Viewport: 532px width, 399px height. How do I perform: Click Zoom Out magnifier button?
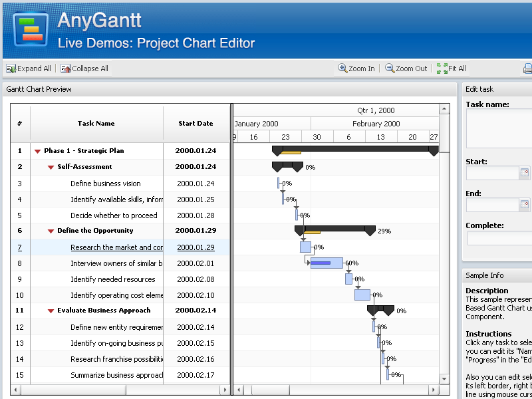(x=406, y=68)
